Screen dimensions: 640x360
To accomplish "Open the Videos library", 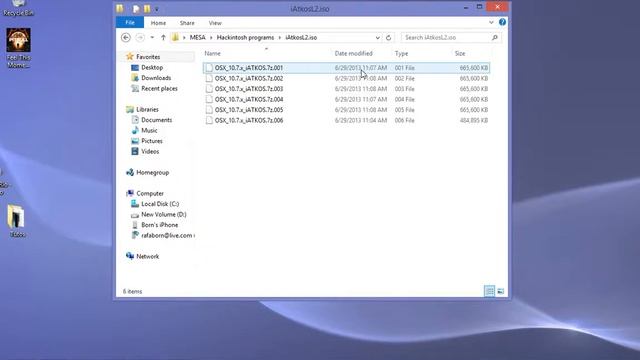I will click(x=150, y=151).
